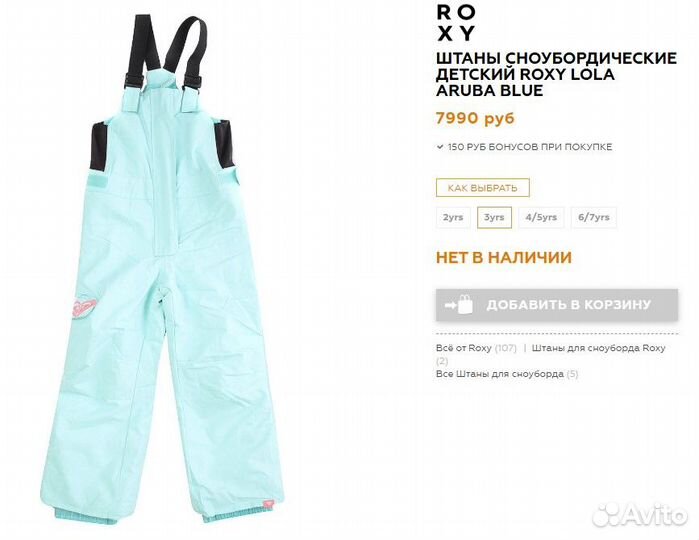Select size 2yrs
The width and height of the screenshot is (699, 540).
(453, 218)
